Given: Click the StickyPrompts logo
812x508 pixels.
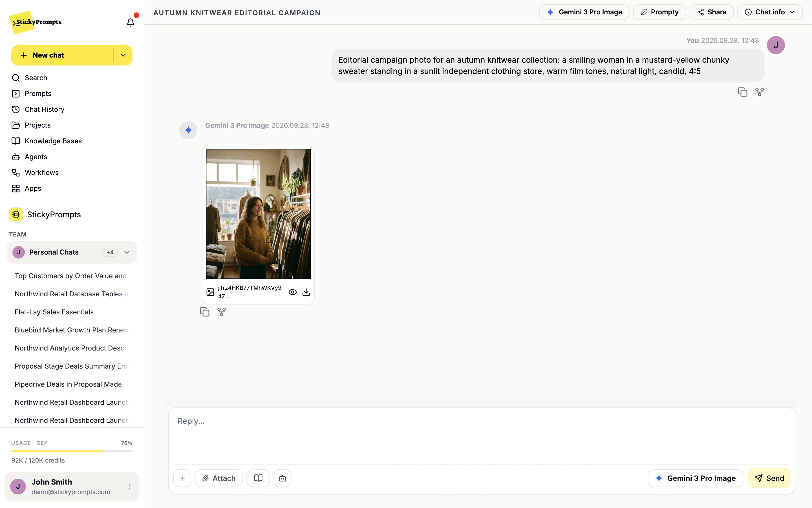Looking at the screenshot, I should click(36, 22).
